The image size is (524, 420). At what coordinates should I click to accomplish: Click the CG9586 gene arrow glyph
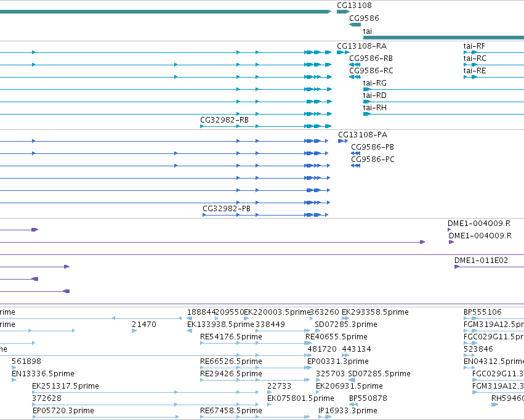pos(355,25)
